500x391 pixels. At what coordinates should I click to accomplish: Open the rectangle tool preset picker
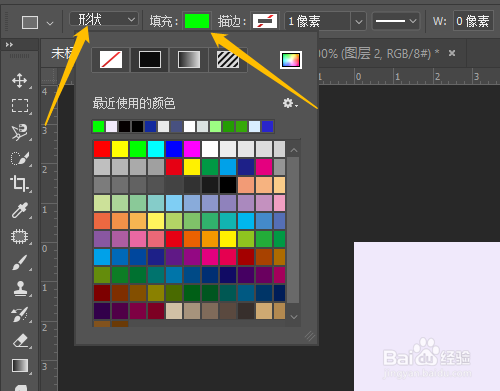click(50, 23)
